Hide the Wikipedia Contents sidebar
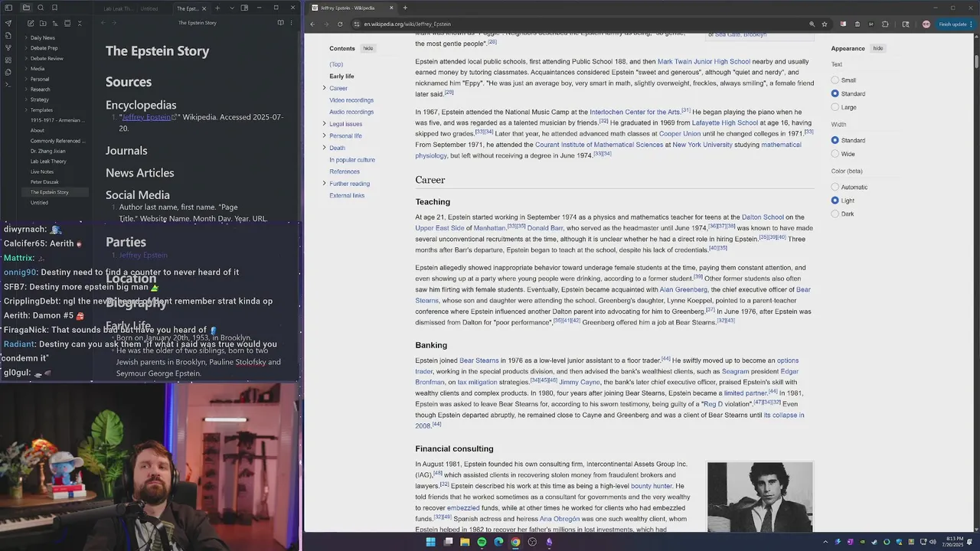Image resolution: width=980 pixels, height=551 pixels. click(x=368, y=48)
